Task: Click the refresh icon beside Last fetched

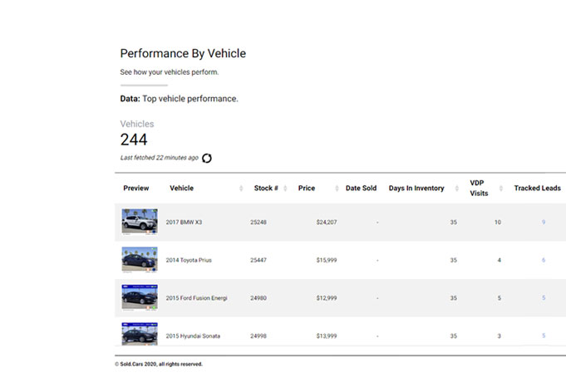Action: coord(207,158)
